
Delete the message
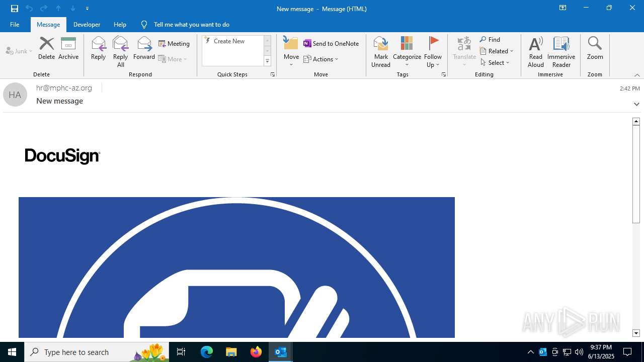click(46, 48)
